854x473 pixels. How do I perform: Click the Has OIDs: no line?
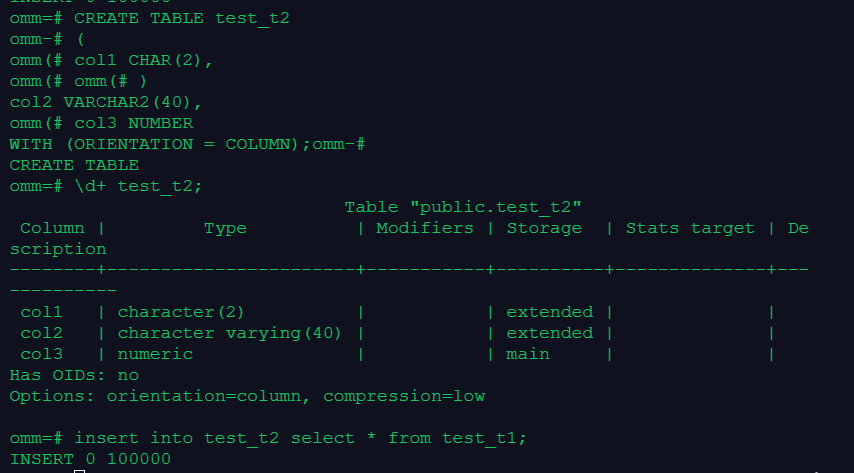(74, 375)
